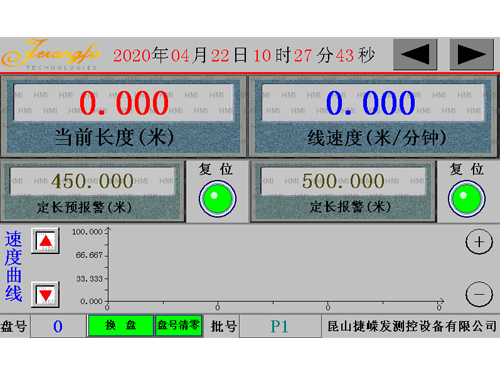This screenshot has width=500, height=375.
Task: Click the 昆山捷嵘发测控设备有限公司 text
Action: [x=412, y=326]
